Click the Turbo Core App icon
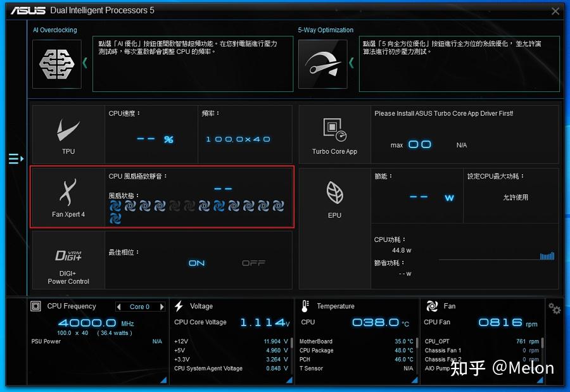The height and width of the screenshot is (392, 570). click(x=334, y=129)
